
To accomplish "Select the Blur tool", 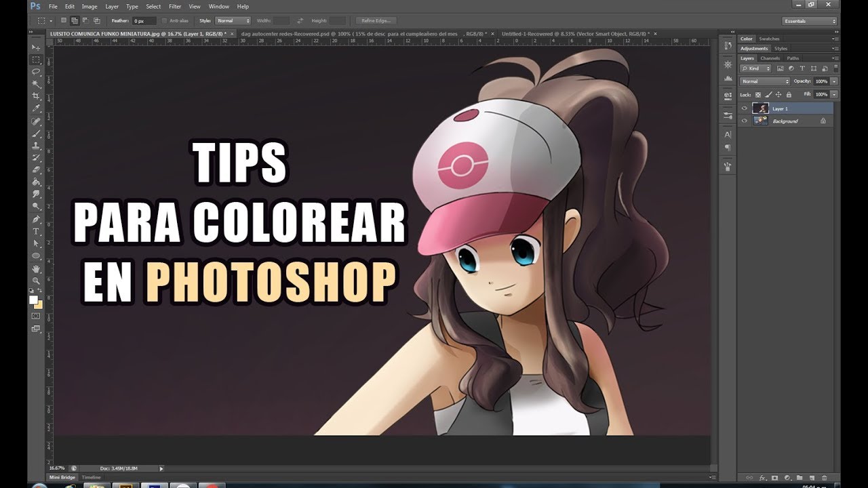I will click(37, 195).
